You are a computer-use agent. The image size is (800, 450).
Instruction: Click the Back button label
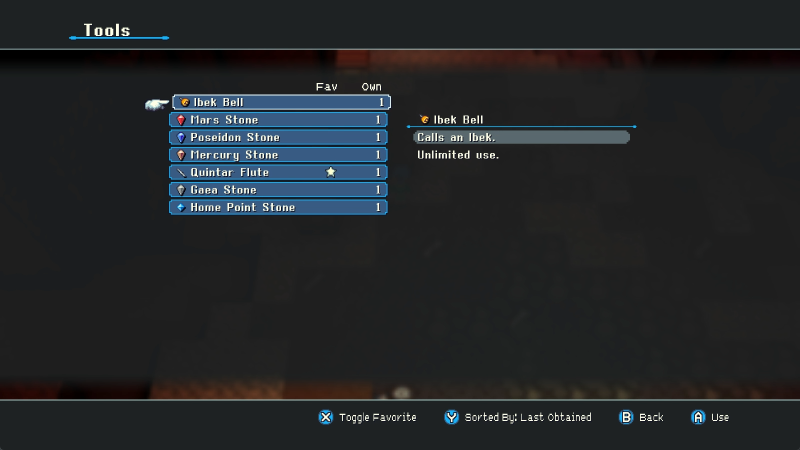[651, 417]
